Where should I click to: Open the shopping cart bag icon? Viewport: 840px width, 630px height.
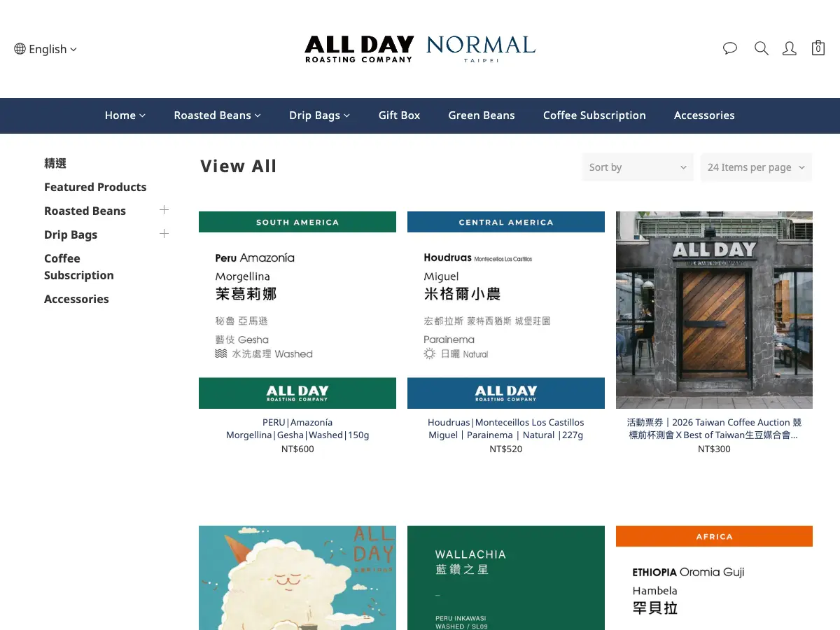point(818,48)
